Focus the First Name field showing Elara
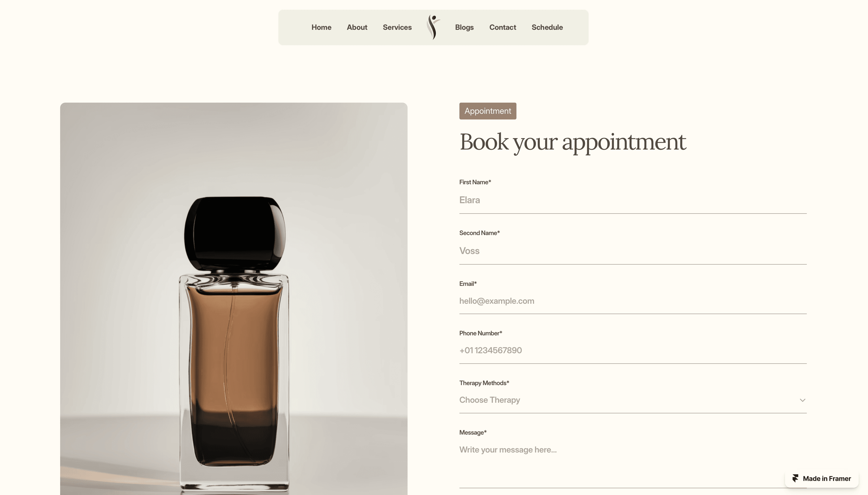868x495 pixels. point(633,200)
